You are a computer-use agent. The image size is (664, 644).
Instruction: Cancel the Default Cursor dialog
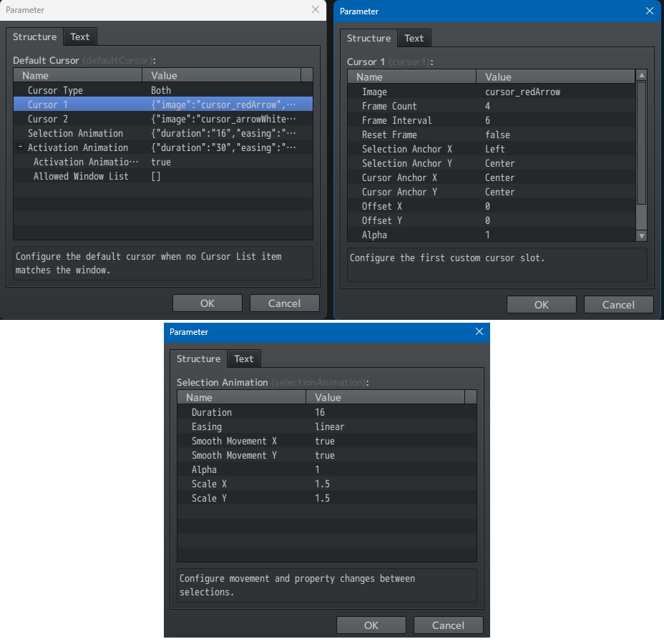click(x=285, y=303)
